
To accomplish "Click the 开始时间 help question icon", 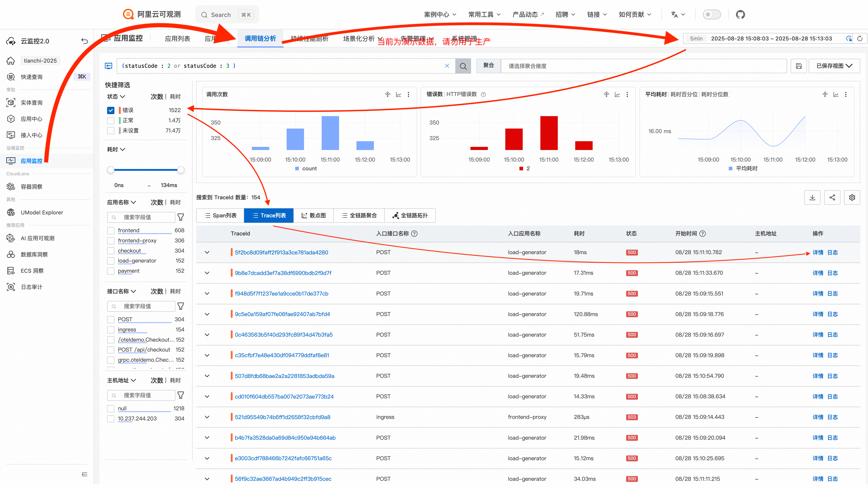I will point(703,234).
